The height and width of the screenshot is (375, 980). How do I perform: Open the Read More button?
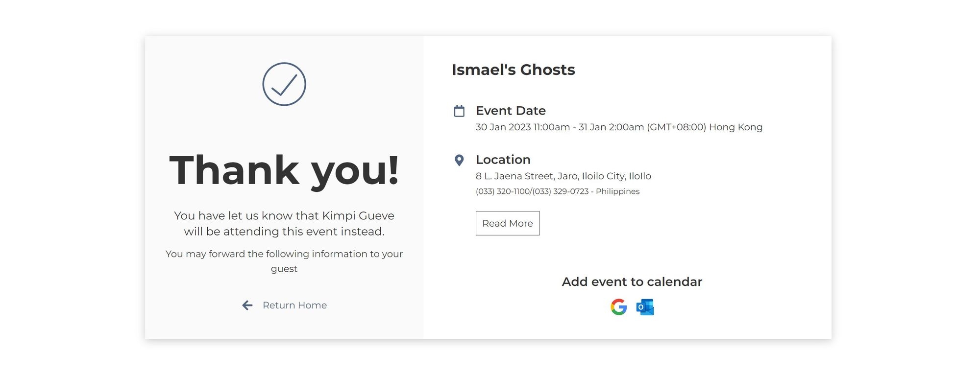click(x=508, y=223)
